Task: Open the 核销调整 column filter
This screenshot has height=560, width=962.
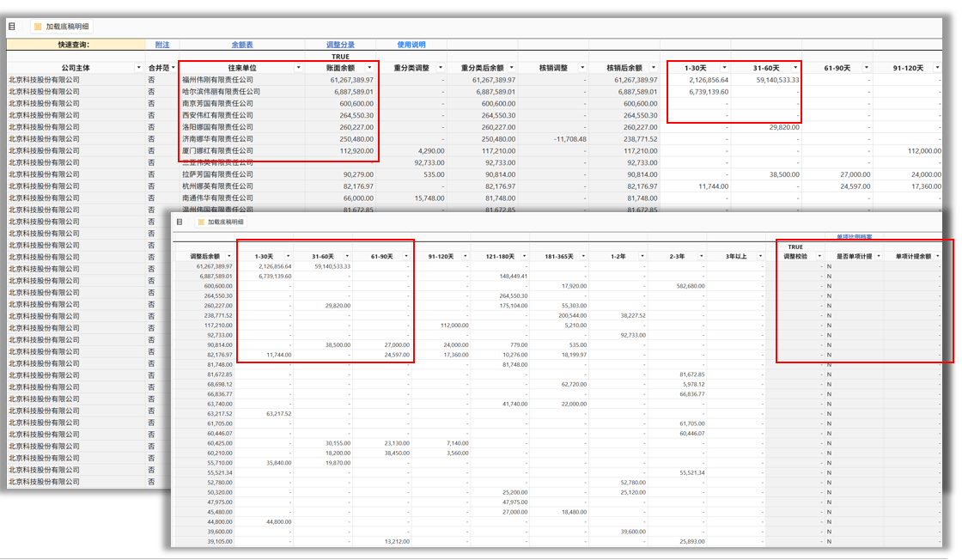Action: 583,68
